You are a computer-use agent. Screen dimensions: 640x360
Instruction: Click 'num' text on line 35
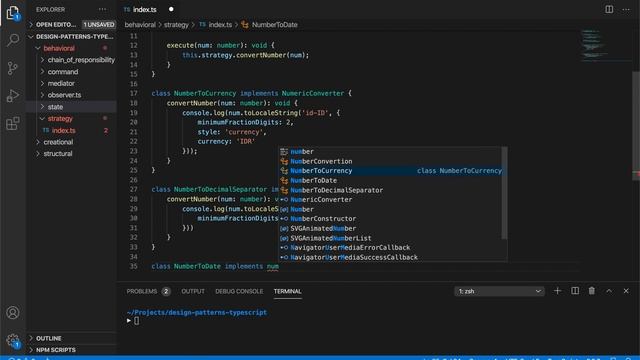pos(273,267)
